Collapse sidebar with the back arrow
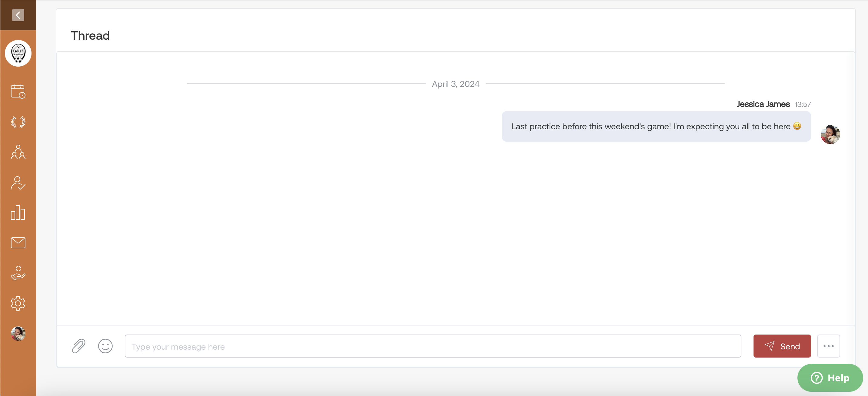The height and width of the screenshot is (396, 868). coord(18,15)
